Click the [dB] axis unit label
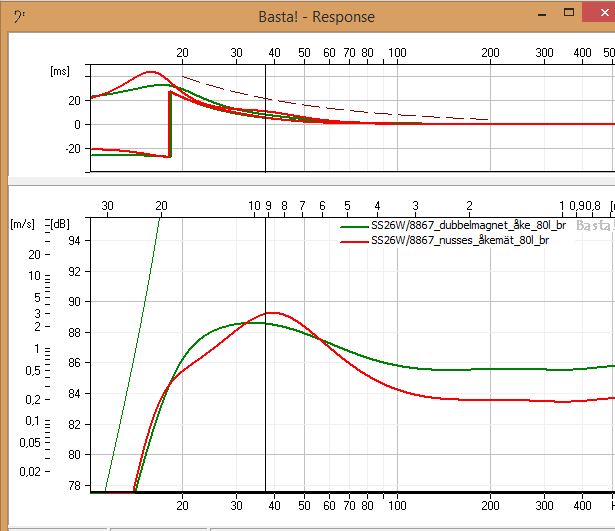The image size is (615, 531). click(x=62, y=225)
